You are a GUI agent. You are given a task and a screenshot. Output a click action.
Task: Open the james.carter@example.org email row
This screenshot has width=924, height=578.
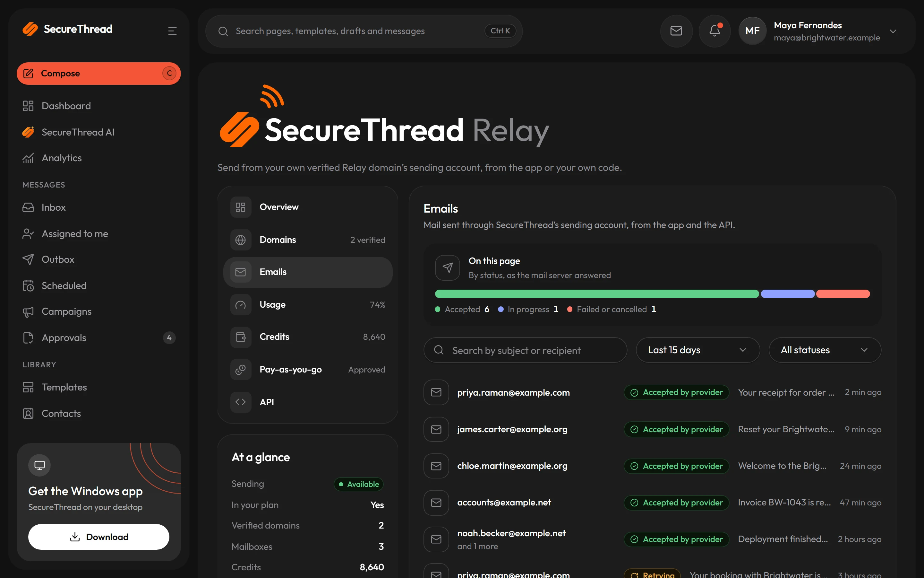pyautogui.click(x=652, y=429)
